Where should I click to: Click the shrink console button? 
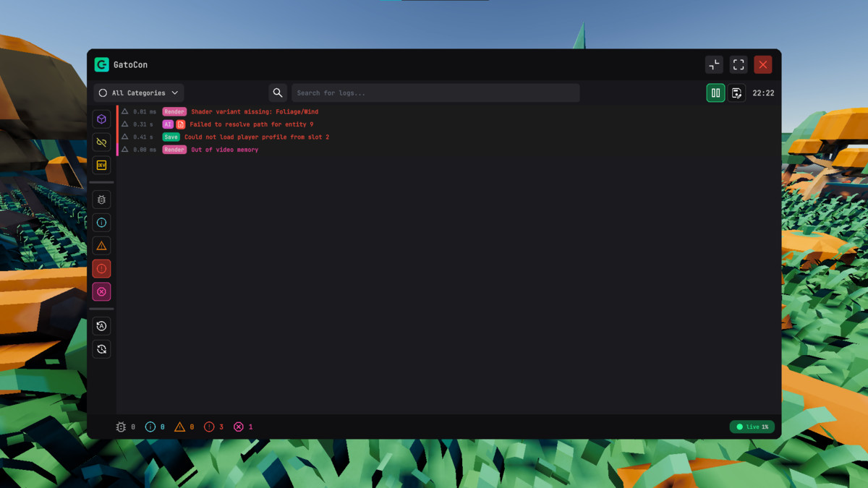[x=714, y=64]
